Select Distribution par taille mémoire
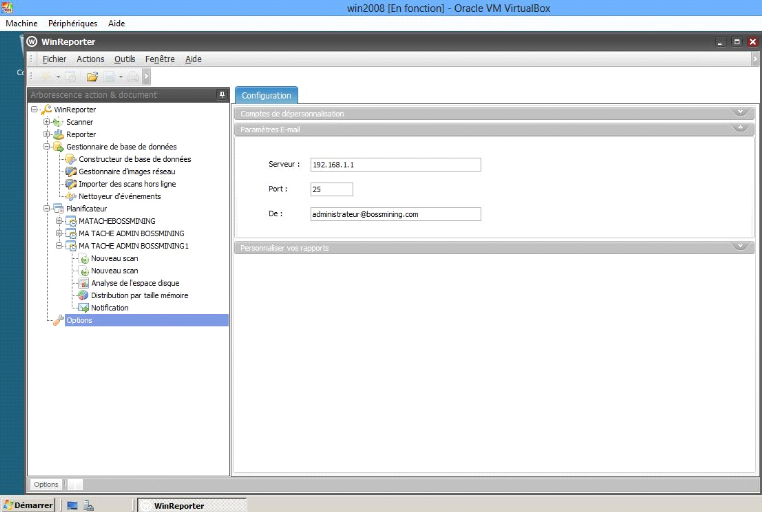This screenshot has width=762, height=512. click(x=139, y=295)
